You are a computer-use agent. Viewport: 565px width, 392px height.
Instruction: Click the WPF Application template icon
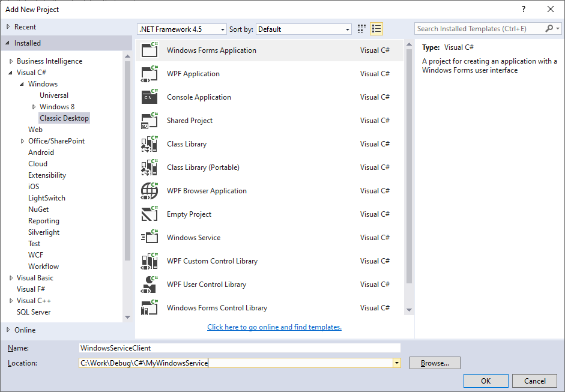click(150, 73)
